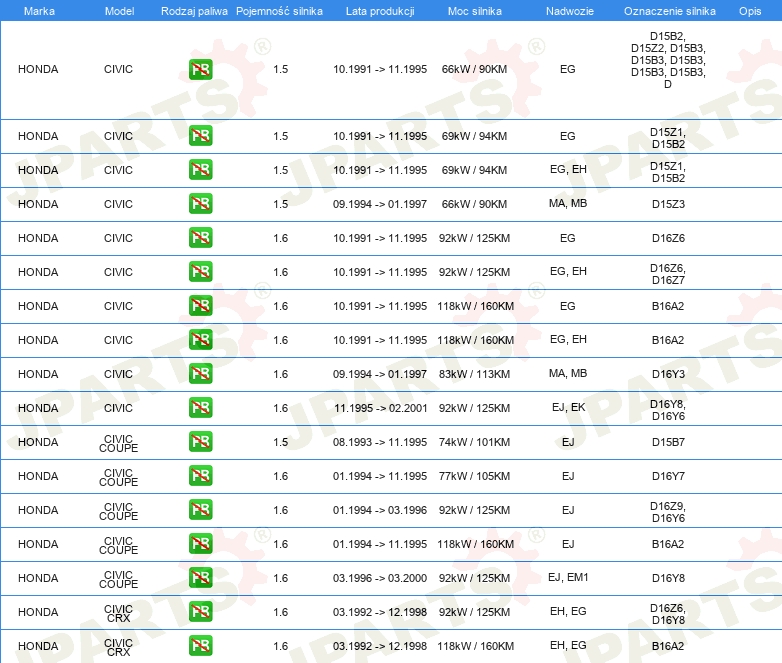This screenshot has width=782, height=663.
Task: Click the fuel icon in the D16Z6, D16Z7 row
Action: (200, 272)
